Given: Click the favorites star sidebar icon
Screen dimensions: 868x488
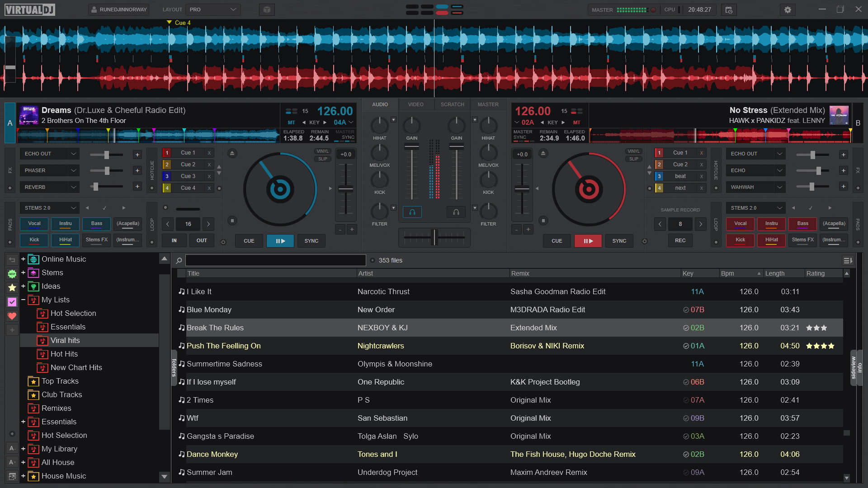Looking at the screenshot, I should (12, 287).
